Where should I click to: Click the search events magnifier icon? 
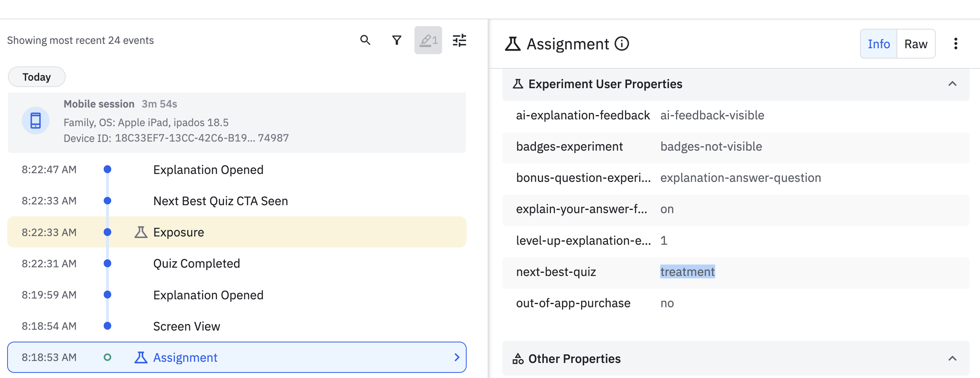(x=365, y=40)
